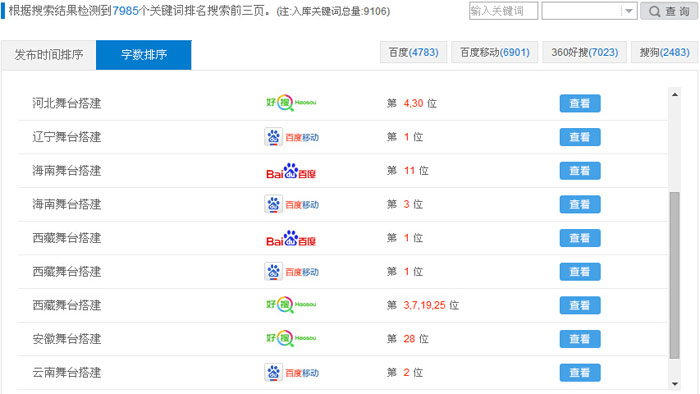Click ranking 3,7,19,25 for 西藏舞台搭建
700x394 pixels.
click(425, 306)
